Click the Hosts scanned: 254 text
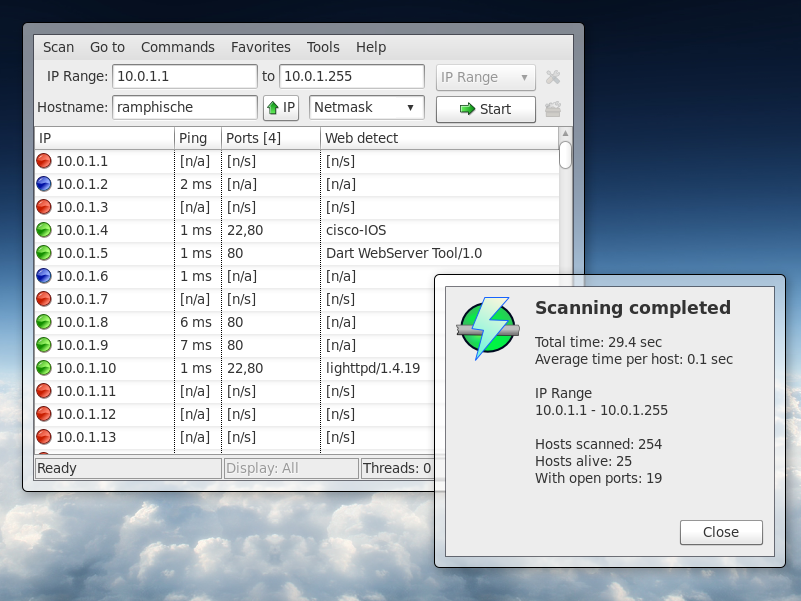 (x=598, y=444)
